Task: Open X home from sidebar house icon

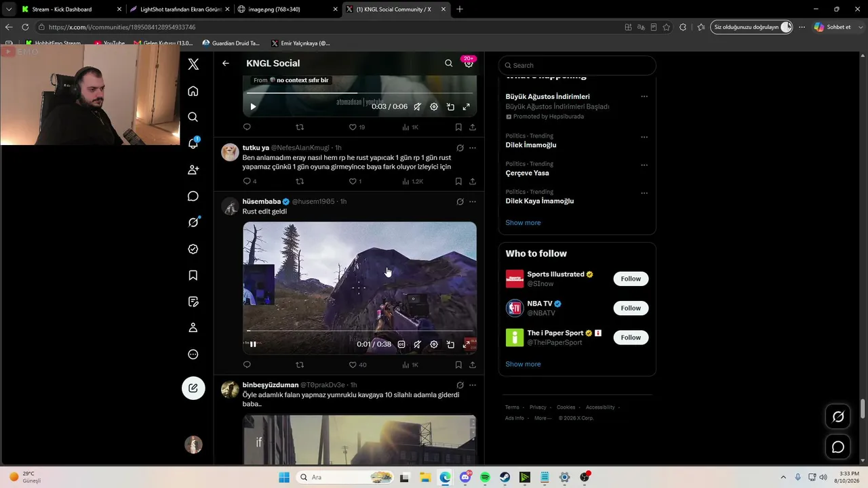Action: (x=193, y=91)
